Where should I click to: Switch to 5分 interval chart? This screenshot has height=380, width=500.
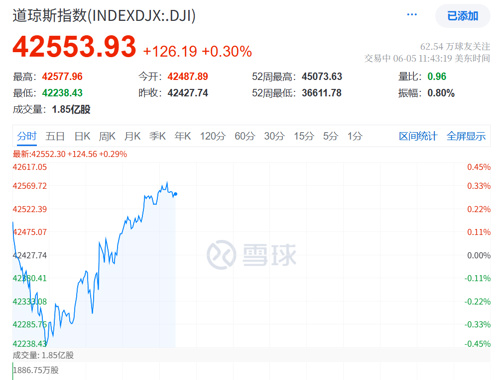330,136
